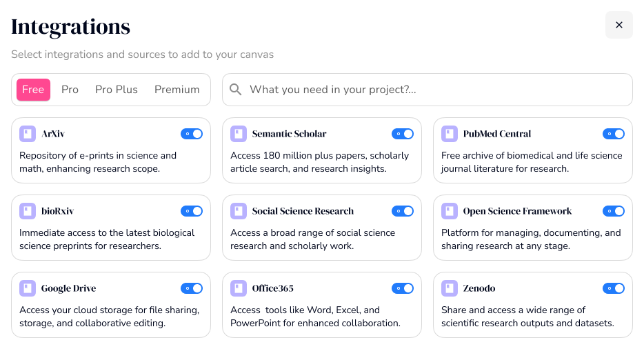Focus the project search input field

427,90
